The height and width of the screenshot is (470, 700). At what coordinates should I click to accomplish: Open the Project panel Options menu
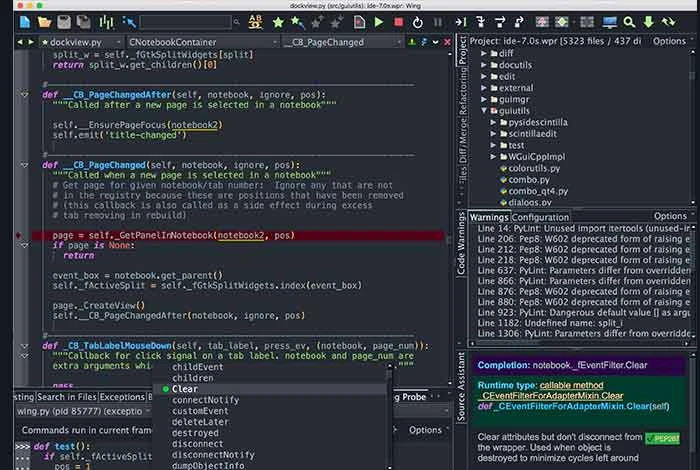tap(672, 41)
